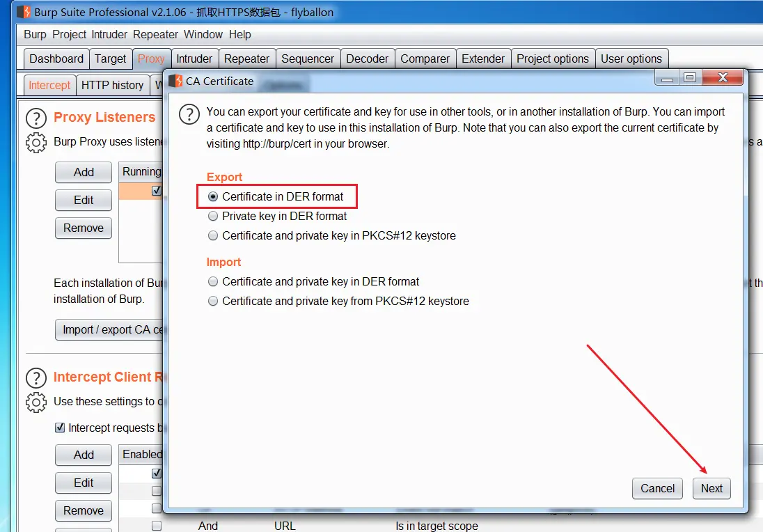Click Cancel in CA Certificate dialog
The width and height of the screenshot is (763, 532).
coord(657,488)
